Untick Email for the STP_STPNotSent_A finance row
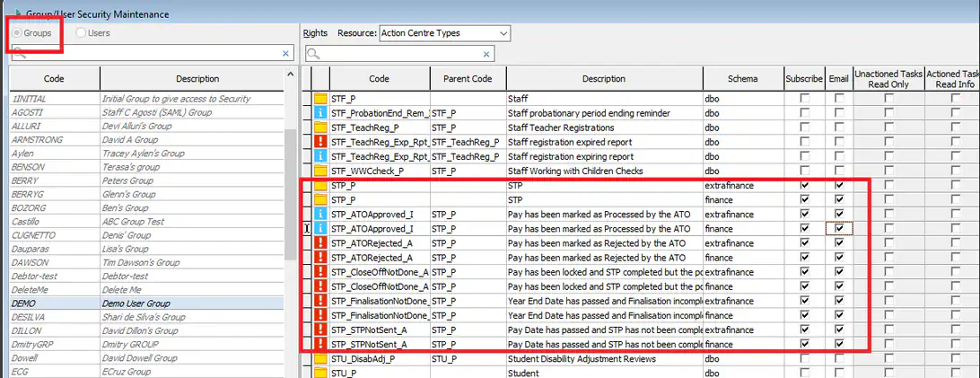The height and width of the screenshot is (378, 980). coord(839,344)
